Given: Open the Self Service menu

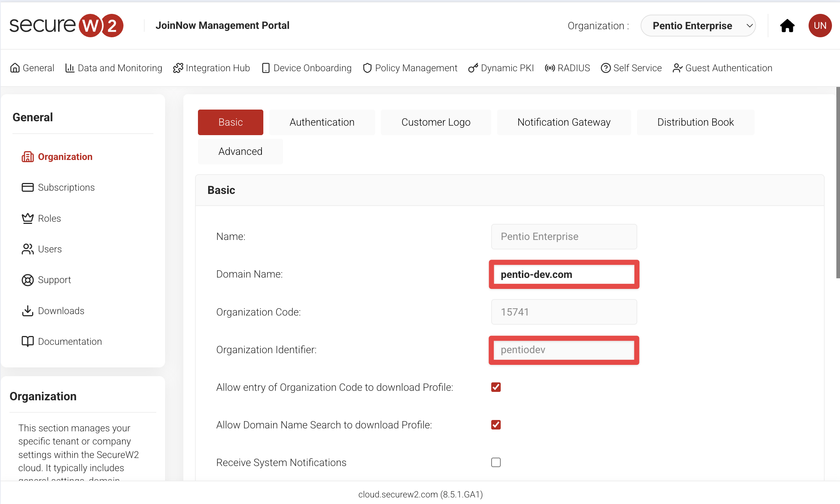Looking at the screenshot, I should click(631, 68).
